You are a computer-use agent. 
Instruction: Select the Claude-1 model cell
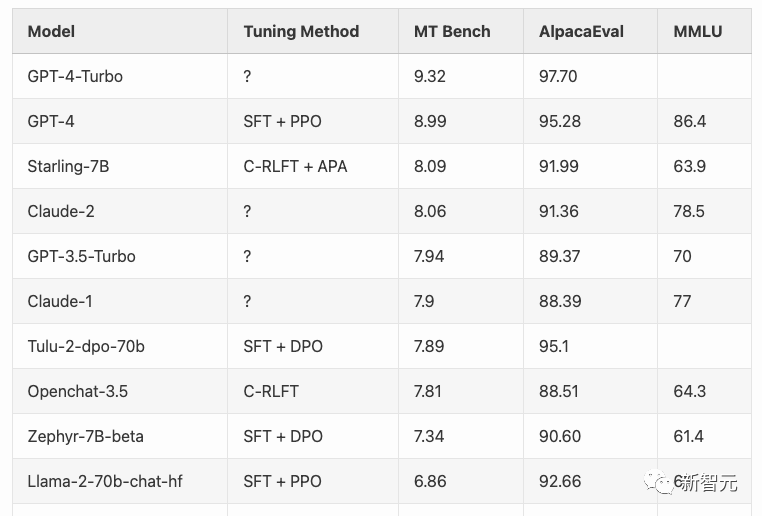tap(60, 301)
